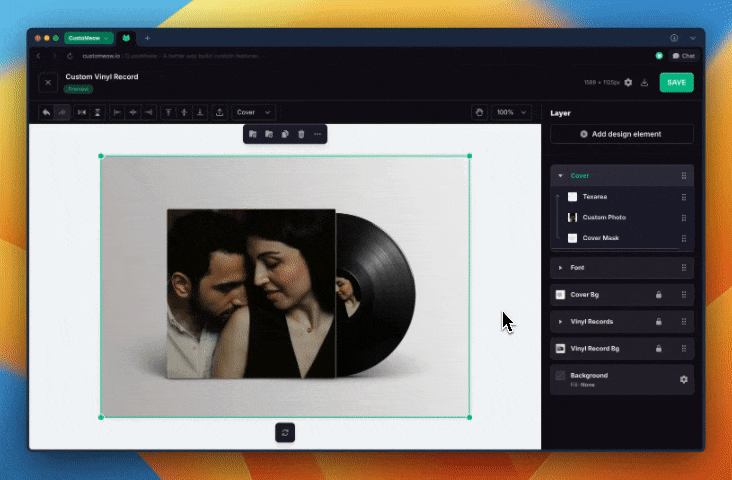Screen dimensions: 732x480
Task: Go forward with the browser forward arrow
Action: click(x=54, y=56)
